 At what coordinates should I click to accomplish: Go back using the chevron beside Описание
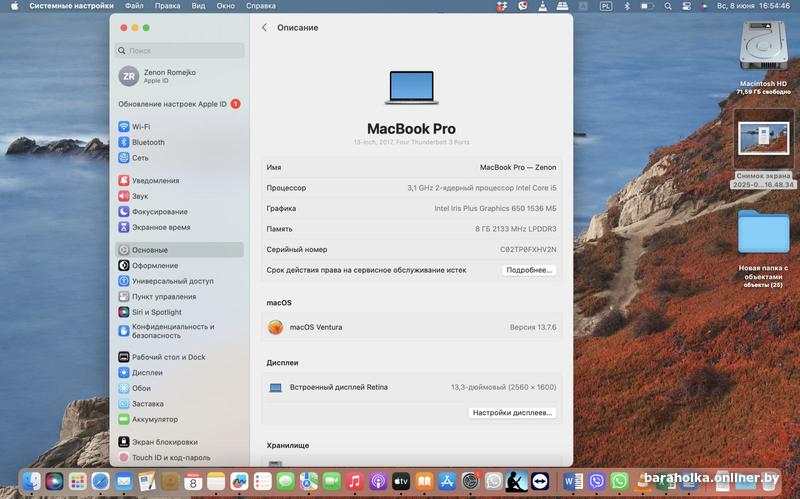click(x=264, y=28)
